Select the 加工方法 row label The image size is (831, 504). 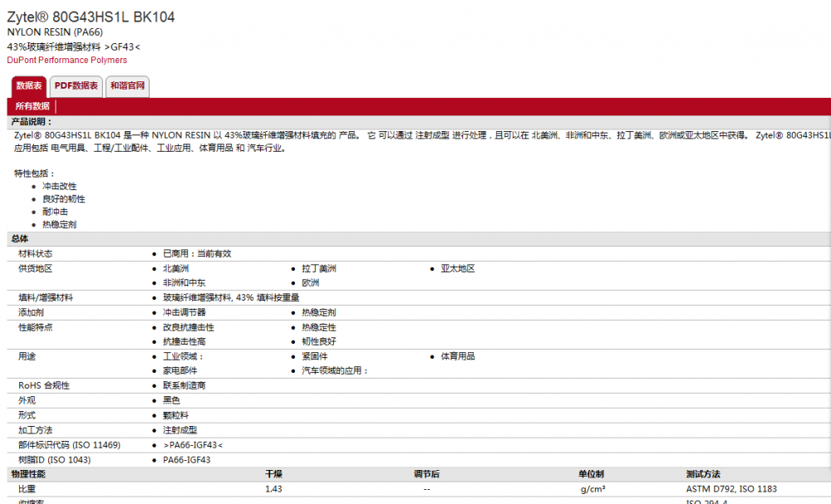point(36,430)
